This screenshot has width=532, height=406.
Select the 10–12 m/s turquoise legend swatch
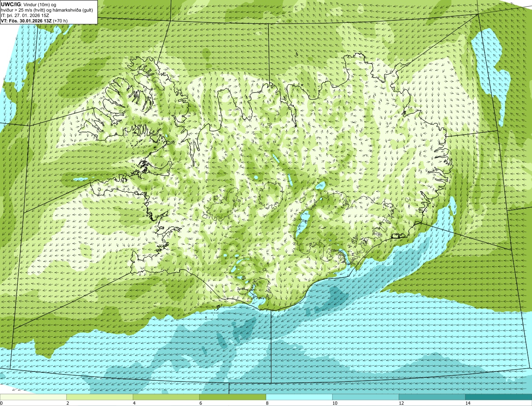pyautogui.click(x=366, y=397)
